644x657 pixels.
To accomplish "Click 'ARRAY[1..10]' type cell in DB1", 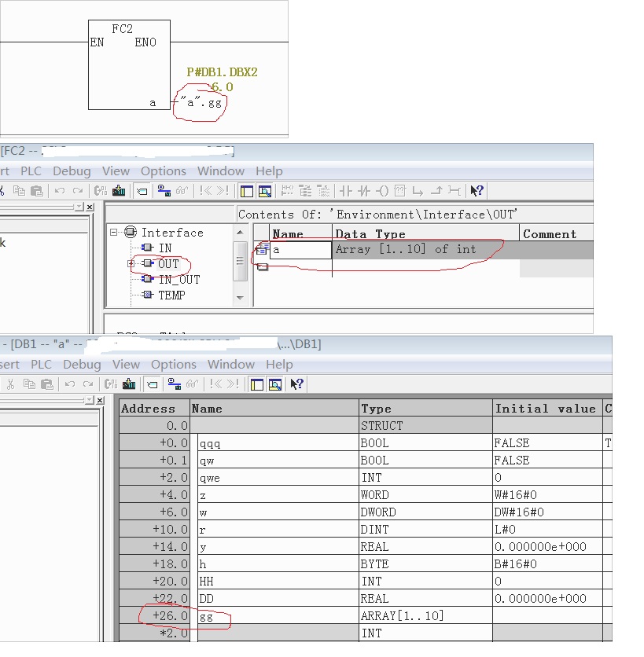I will pyautogui.click(x=425, y=616).
